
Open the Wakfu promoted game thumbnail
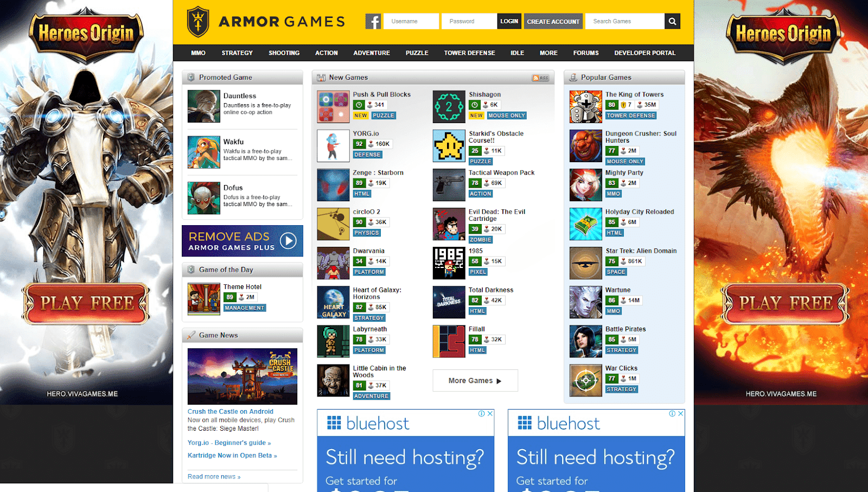[204, 152]
